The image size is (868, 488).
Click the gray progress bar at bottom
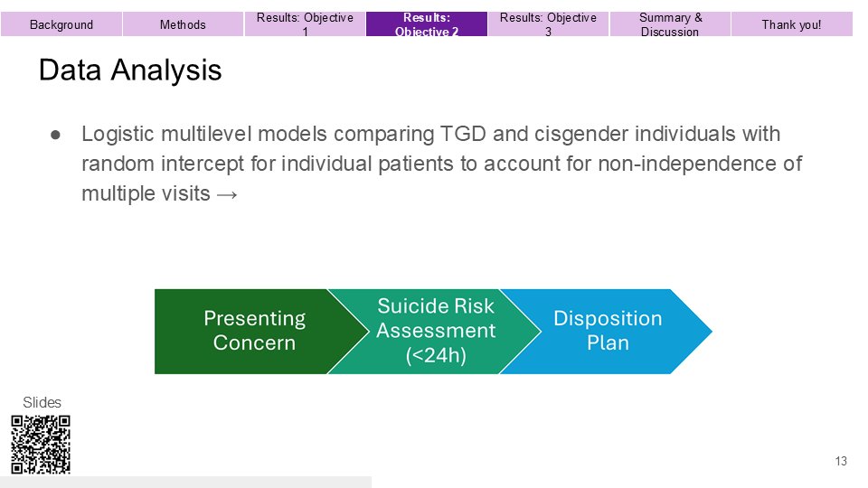[186, 482]
